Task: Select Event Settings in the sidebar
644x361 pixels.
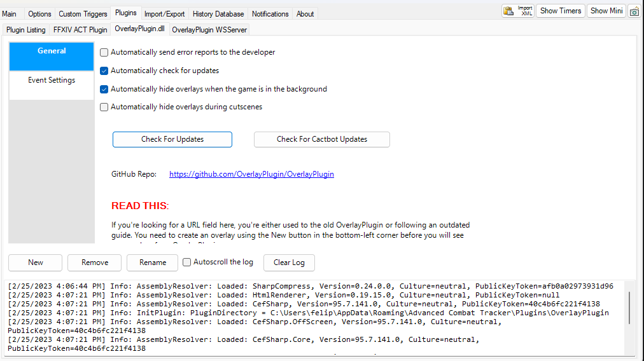Action: point(52,81)
